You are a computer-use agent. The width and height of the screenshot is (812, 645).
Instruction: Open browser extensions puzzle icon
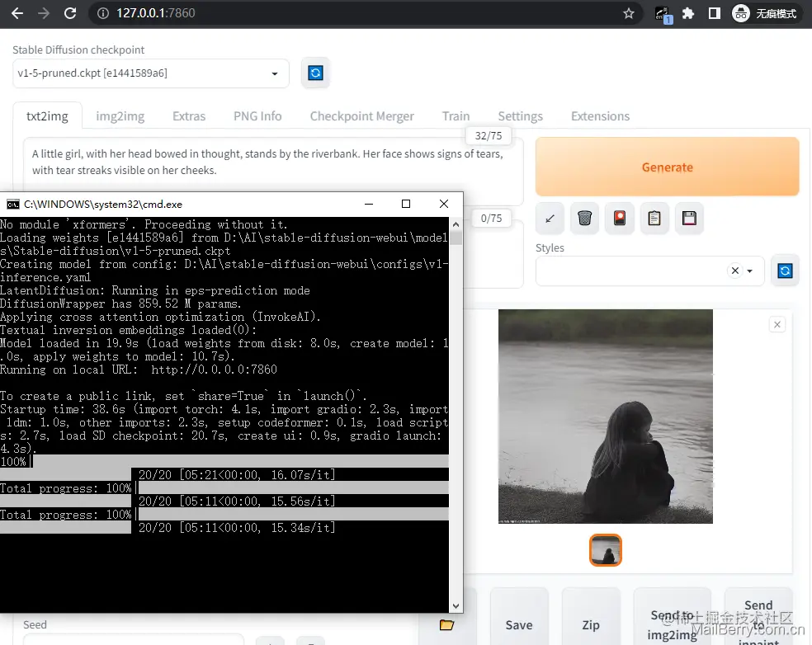pyautogui.click(x=687, y=13)
